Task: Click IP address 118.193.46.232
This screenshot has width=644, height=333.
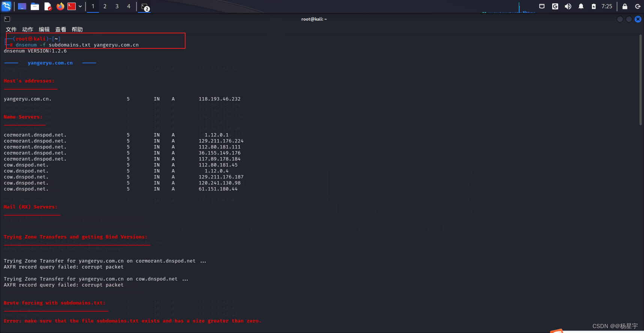Action: coord(220,99)
